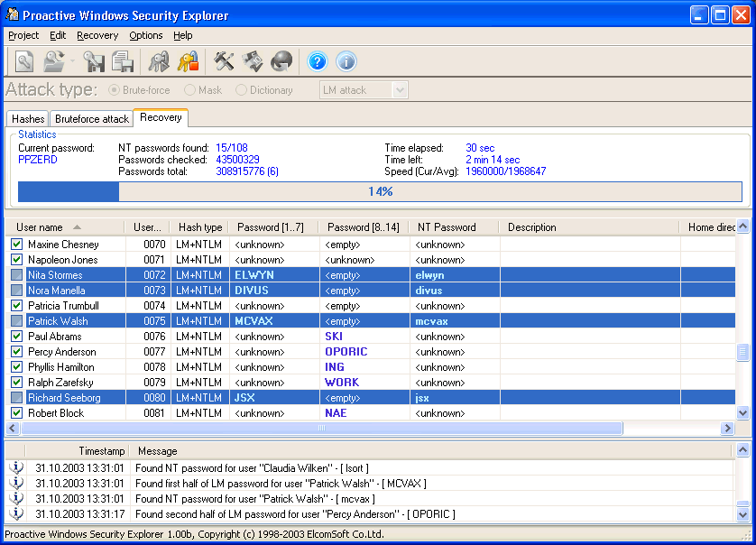Viewport: 756px width, 545px height.
Task: Click the table's scroll-left arrow
Action: pos(13,428)
